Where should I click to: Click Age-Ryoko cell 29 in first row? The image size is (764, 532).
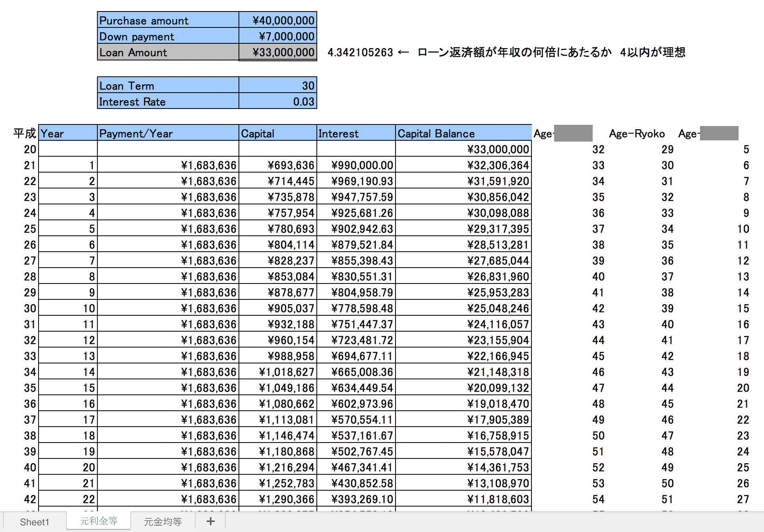(x=667, y=149)
